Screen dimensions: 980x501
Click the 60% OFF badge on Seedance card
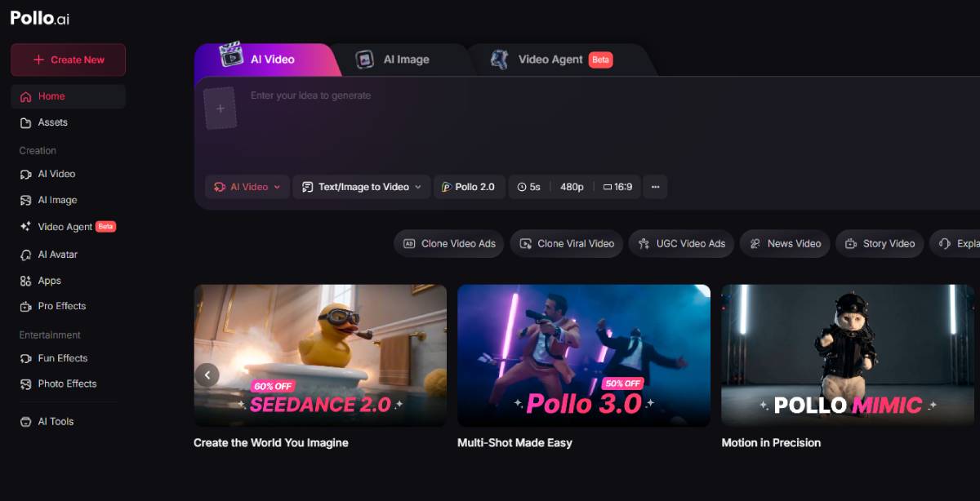[x=273, y=386]
